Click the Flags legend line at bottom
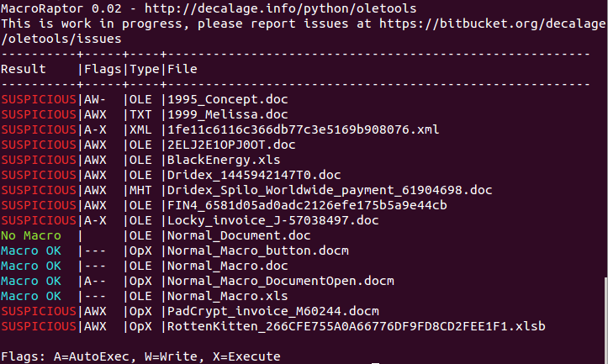Viewport: 608px width, 364px height. pyautogui.click(x=140, y=356)
